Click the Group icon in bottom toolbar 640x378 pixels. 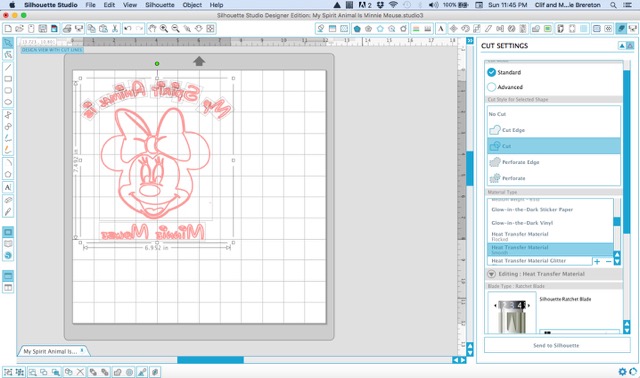pos(8,372)
